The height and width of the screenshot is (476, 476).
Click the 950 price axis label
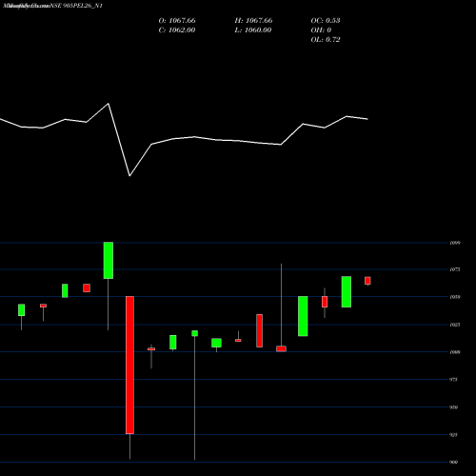(x=454, y=407)
